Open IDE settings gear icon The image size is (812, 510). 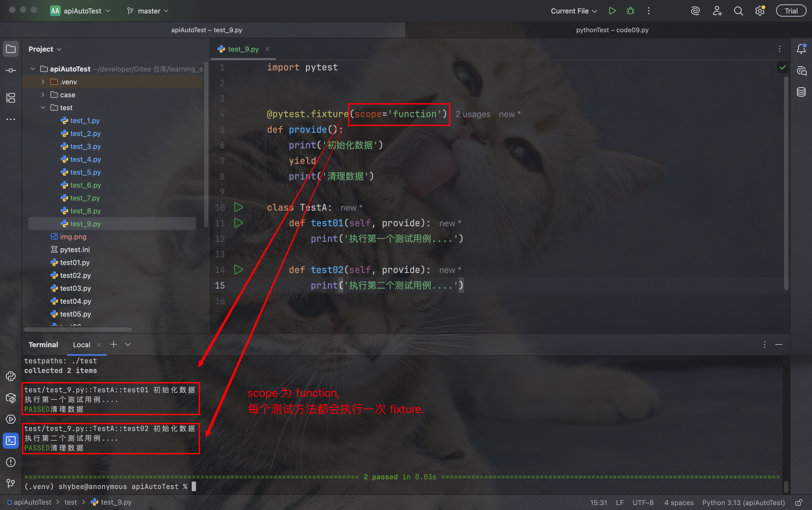click(759, 11)
